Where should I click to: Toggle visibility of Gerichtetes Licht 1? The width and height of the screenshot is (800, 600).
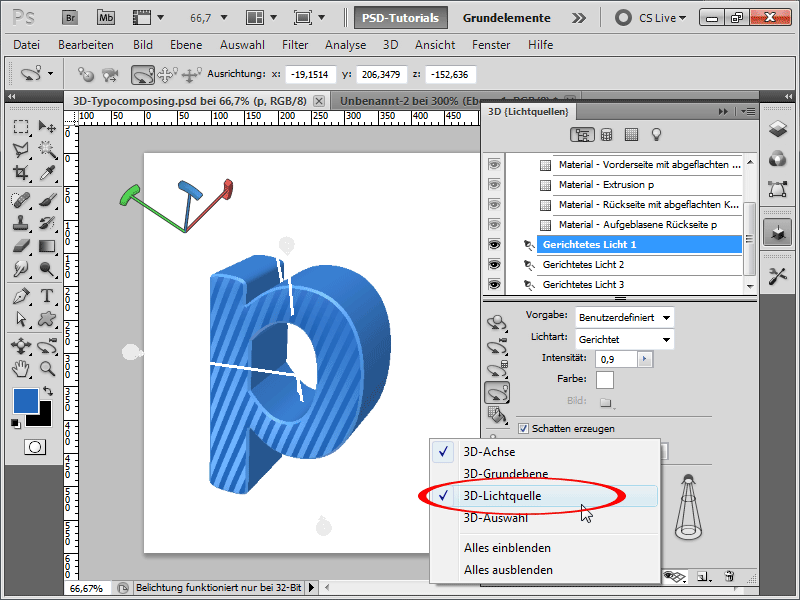494,244
